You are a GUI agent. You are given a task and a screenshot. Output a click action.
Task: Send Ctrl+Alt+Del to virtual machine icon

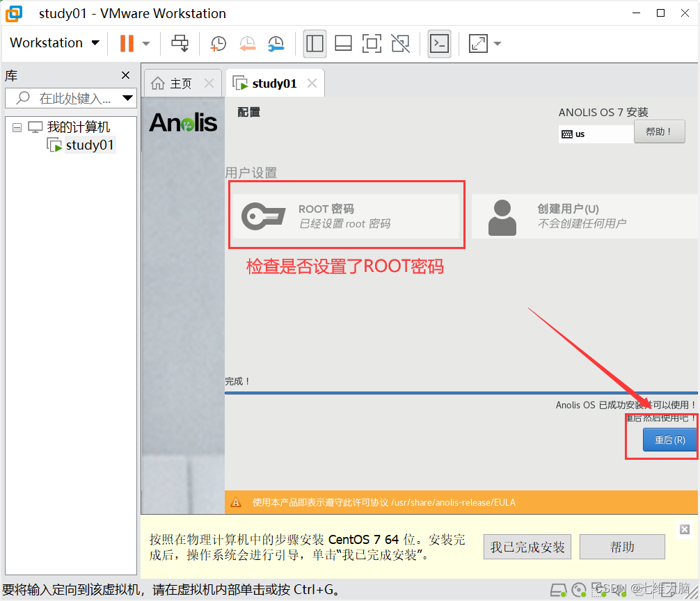(180, 43)
